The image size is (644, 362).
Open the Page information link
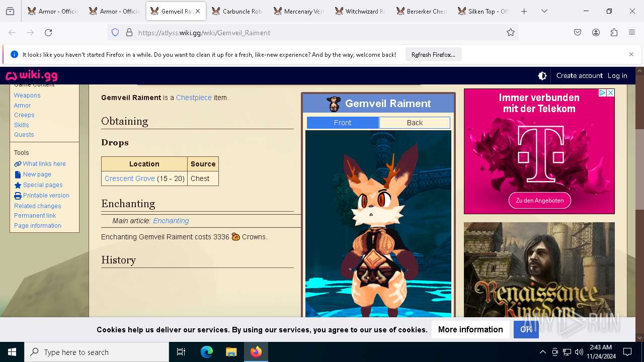point(38,226)
